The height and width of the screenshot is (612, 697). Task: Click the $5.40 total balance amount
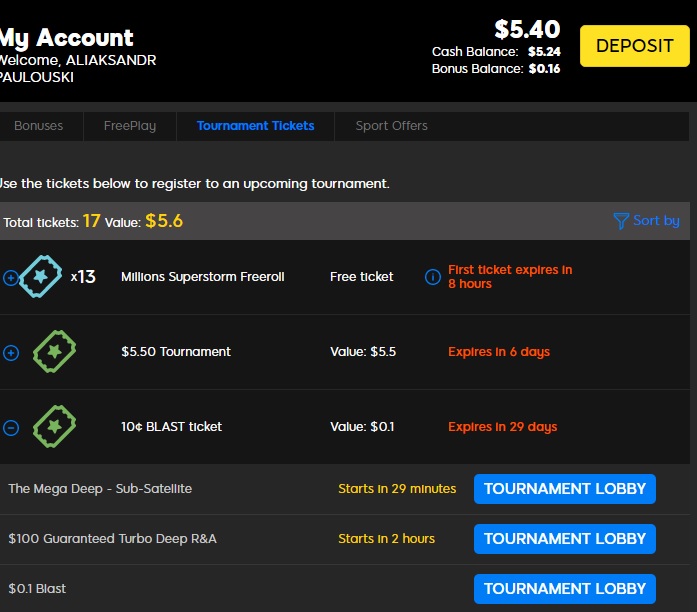point(527,29)
